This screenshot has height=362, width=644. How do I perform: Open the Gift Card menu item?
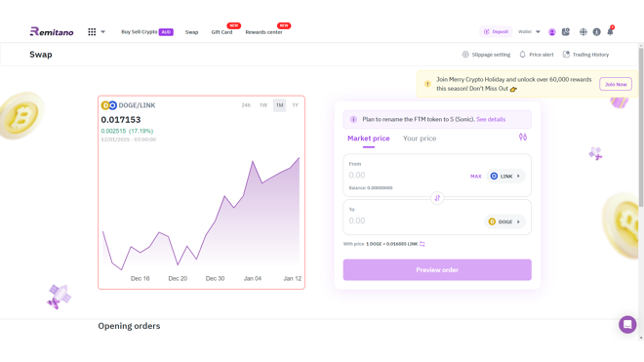[221, 32]
